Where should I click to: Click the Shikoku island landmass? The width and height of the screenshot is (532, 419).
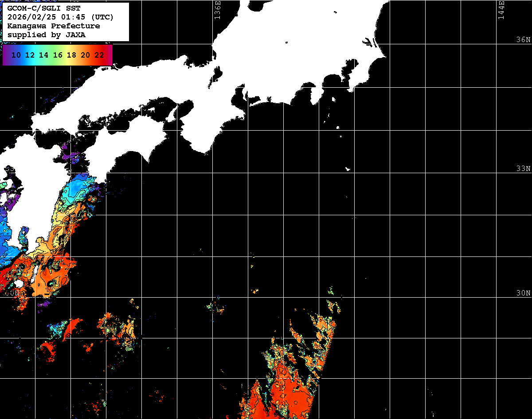pyautogui.click(x=129, y=142)
